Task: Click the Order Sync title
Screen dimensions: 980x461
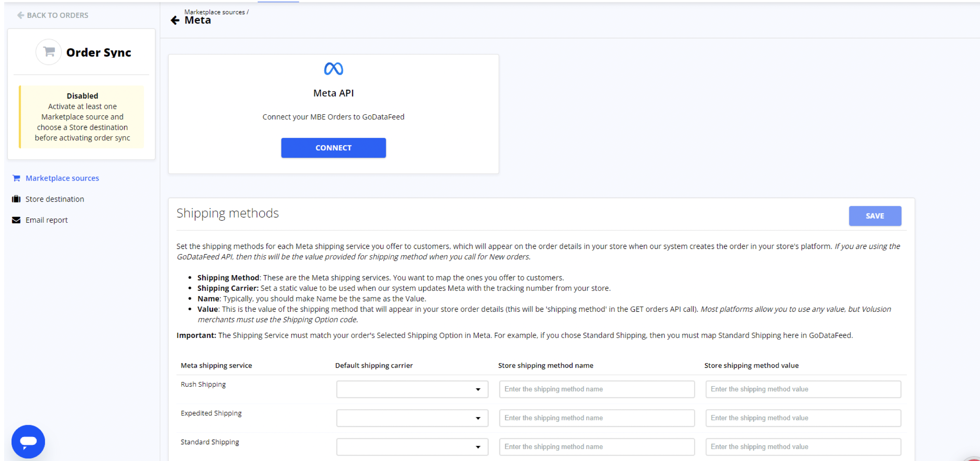Action: [99, 52]
